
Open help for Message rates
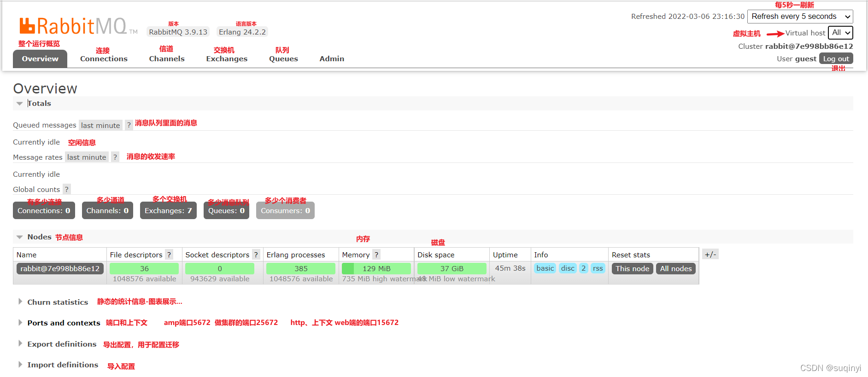click(115, 157)
